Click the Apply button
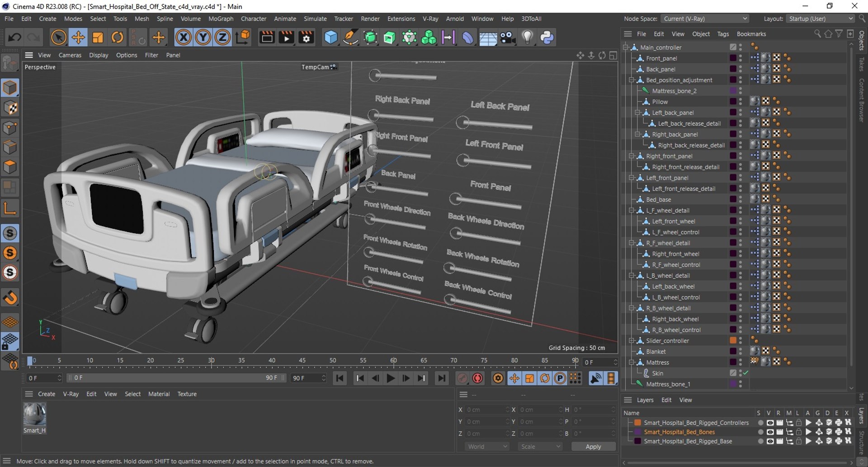The image size is (868, 467). point(593,447)
